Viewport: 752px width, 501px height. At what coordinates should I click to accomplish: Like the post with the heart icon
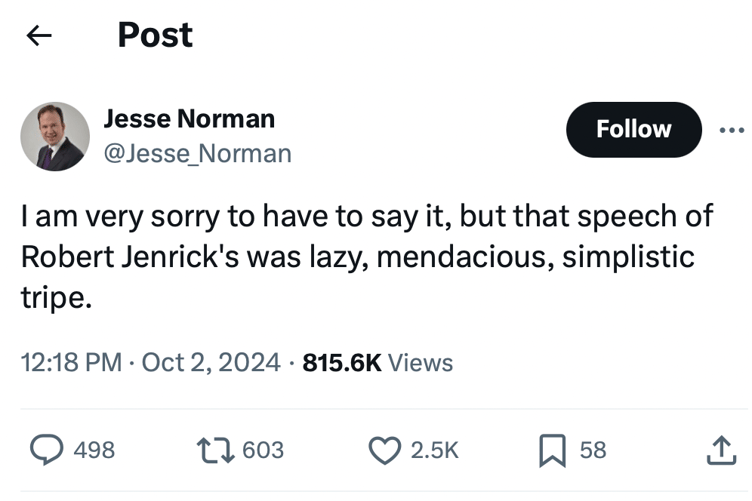[385, 451]
